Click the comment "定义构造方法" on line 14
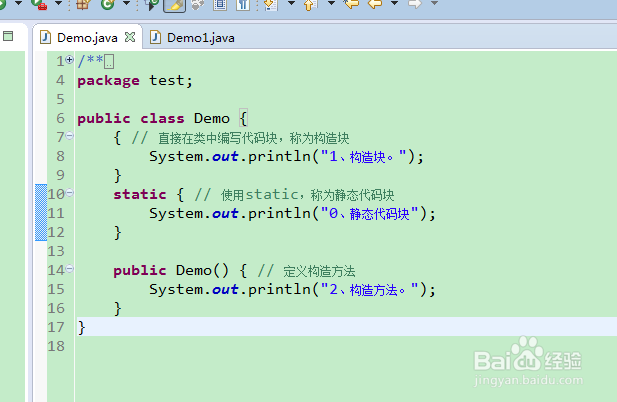Screen dimensions: 617x402 click(x=319, y=271)
